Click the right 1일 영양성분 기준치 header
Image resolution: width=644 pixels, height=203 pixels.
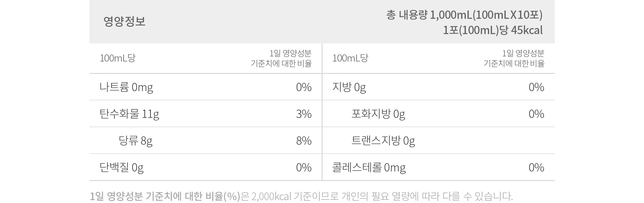pos(514,58)
